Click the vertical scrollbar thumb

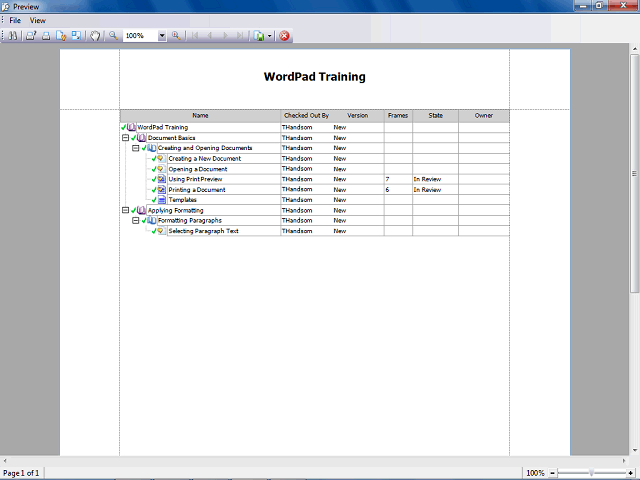(634, 173)
